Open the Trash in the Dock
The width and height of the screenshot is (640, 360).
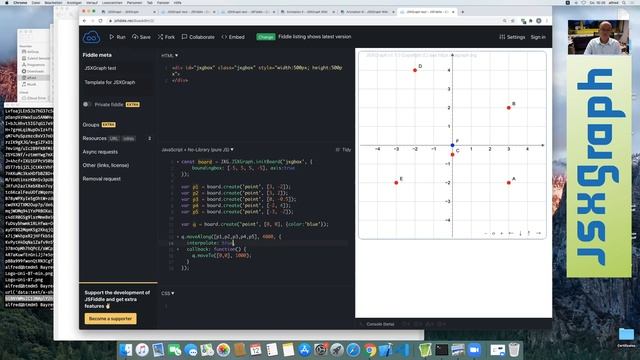coord(514,350)
